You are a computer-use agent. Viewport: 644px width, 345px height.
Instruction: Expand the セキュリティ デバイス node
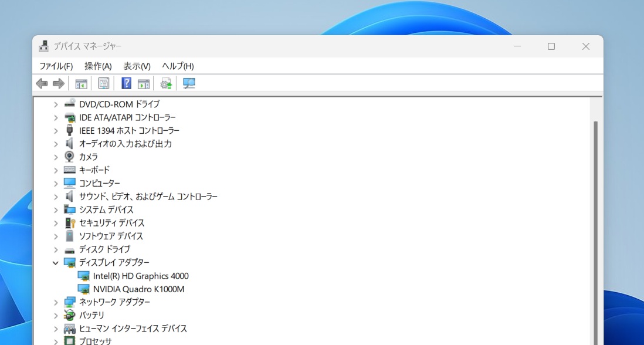click(x=56, y=223)
